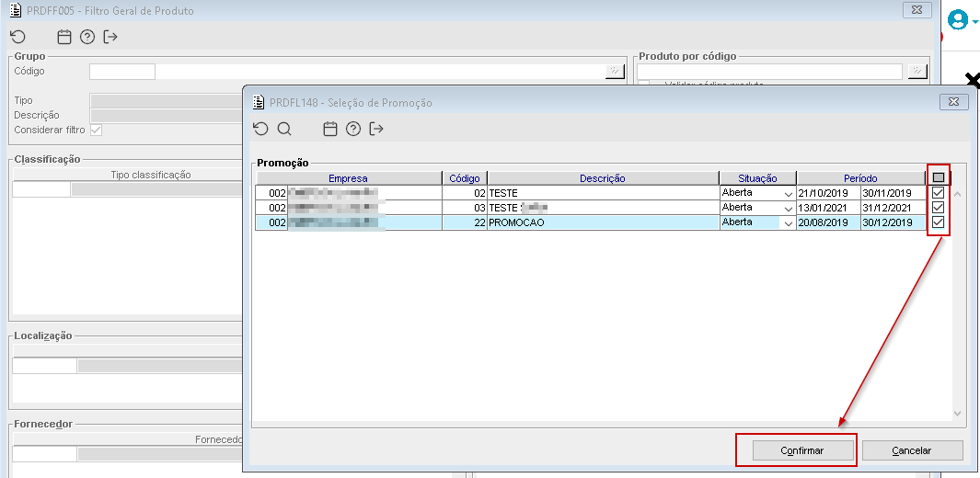Select the PROMOCAO description cell
The height and width of the screenshot is (478, 980).
[603, 222]
